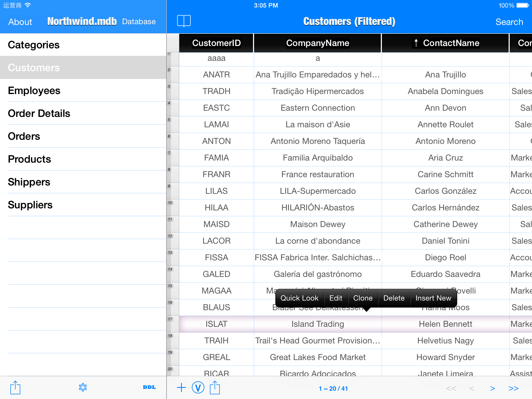The width and height of the screenshot is (532, 399).
Task: Select Clone in the popup menu
Action: pos(363,298)
